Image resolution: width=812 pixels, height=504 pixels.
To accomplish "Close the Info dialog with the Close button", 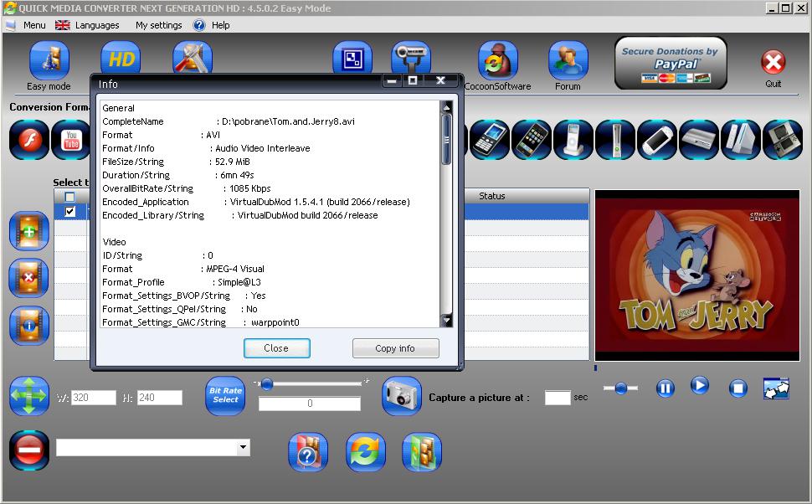I will click(x=276, y=348).
